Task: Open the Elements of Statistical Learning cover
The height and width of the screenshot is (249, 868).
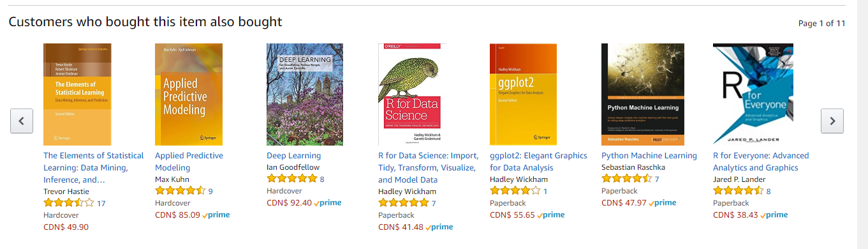Action: (x=77, y=94)
